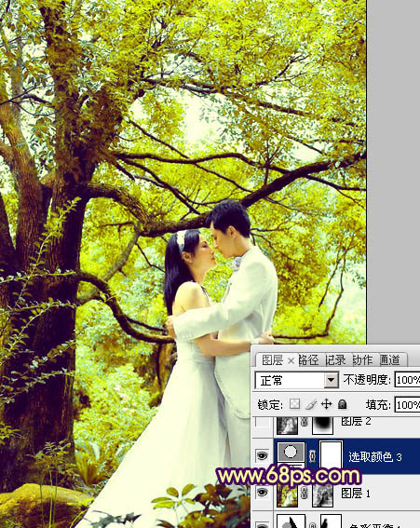Close the 图层 panel tab
The height and width of the screenshot is (528, 420).
click(x=291, y=361)
